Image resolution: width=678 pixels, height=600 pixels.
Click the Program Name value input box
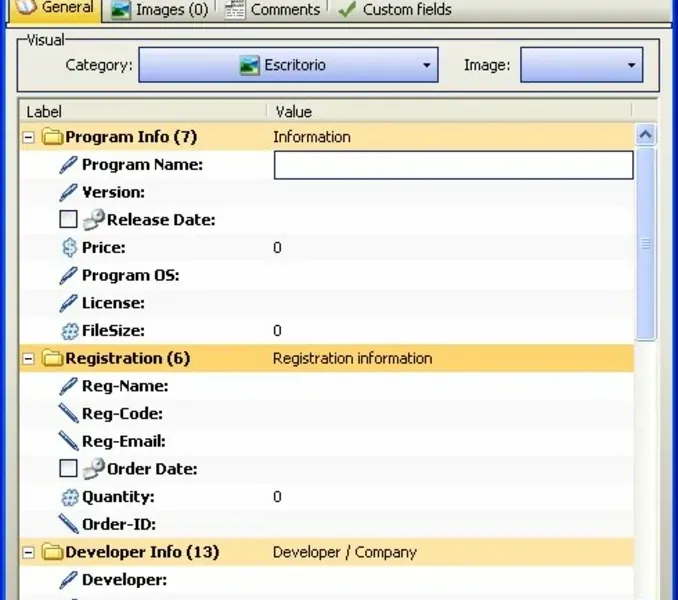454,165
